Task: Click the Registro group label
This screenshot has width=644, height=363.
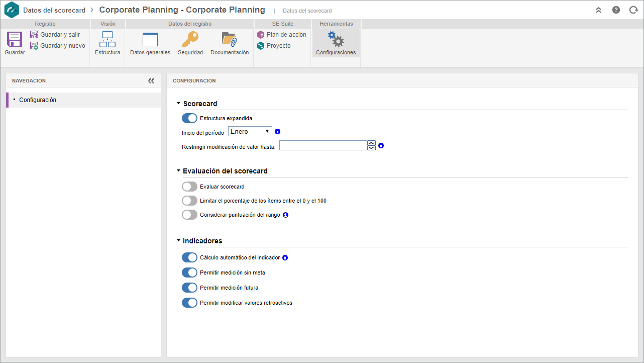Action: point(45,24)
